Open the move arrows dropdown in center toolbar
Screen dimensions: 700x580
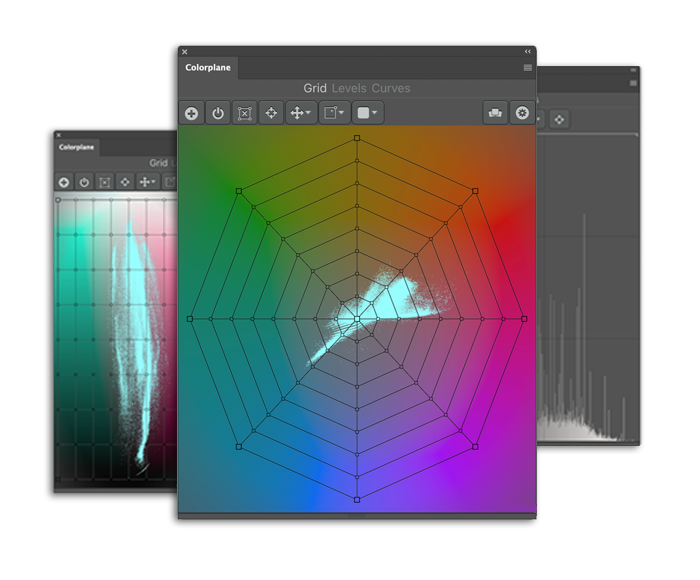coord(300,113)
